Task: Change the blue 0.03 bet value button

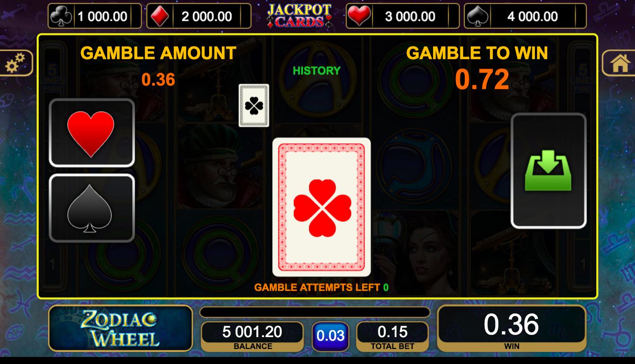Action: click(x=331, y=336)
